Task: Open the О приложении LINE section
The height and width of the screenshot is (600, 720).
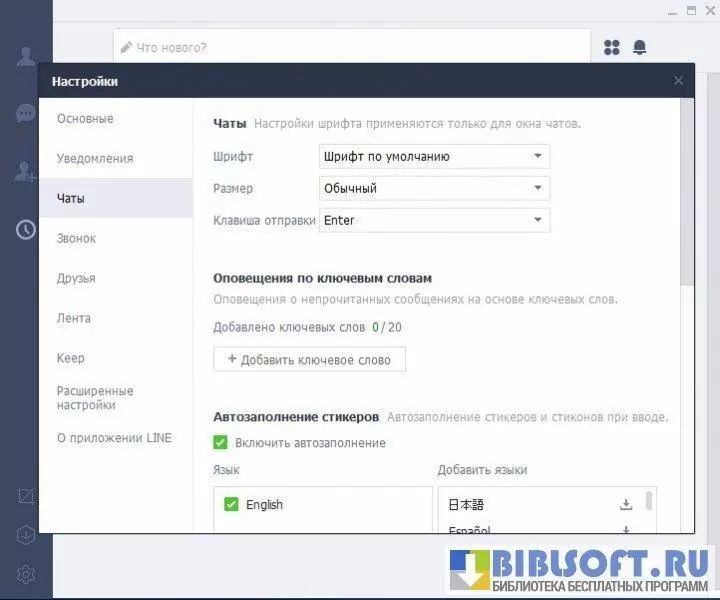Action: coord(114,438)
